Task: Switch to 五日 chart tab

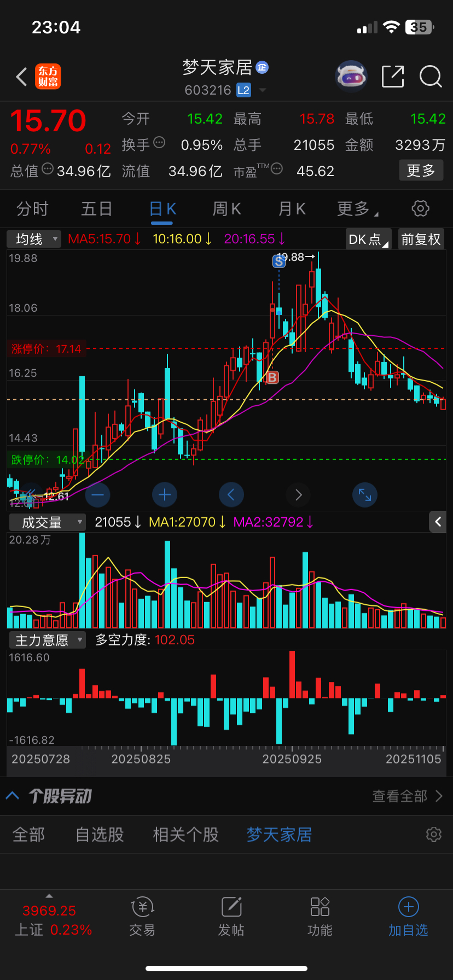Action: click(x=97, y=208)
